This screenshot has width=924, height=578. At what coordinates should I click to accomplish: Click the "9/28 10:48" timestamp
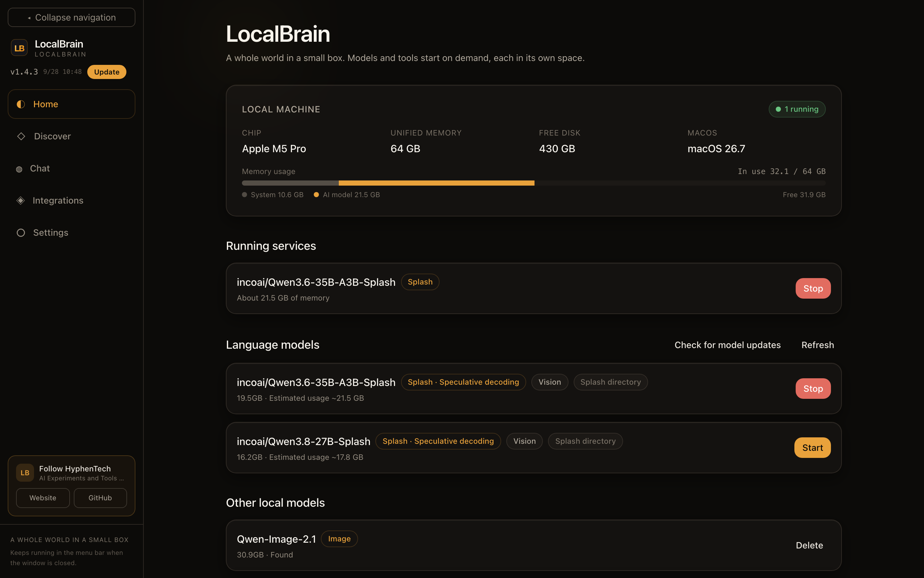coord(62,72)
